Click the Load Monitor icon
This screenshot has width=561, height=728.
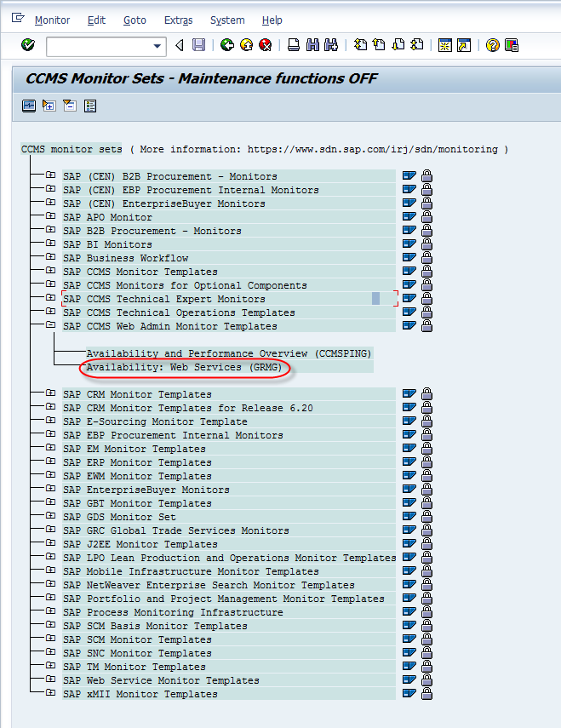29,106
